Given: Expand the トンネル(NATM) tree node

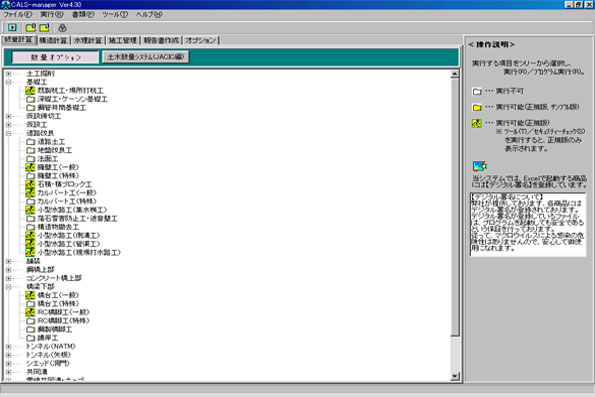Looking at the screenshot, I should click(x=8, y=347).
